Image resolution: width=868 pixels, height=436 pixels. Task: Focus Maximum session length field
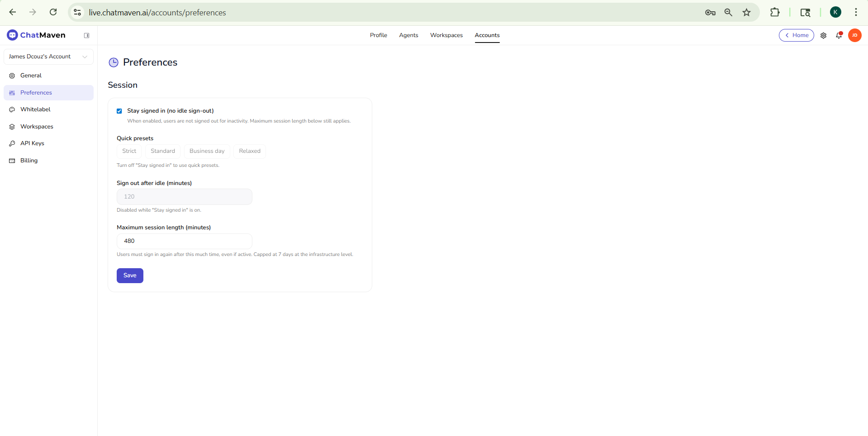click(x=184, y=241)
